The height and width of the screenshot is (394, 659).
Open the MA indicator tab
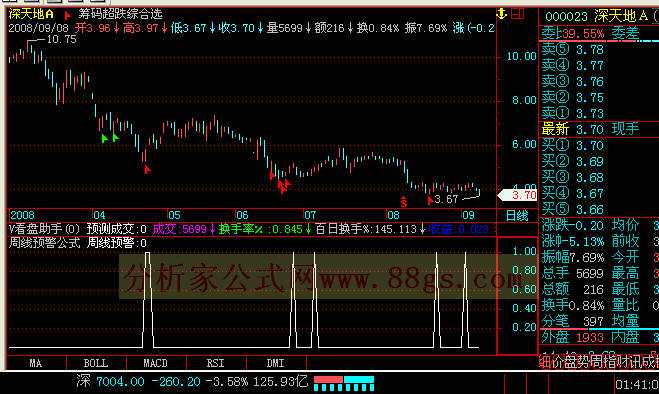[x=36, y=363]
